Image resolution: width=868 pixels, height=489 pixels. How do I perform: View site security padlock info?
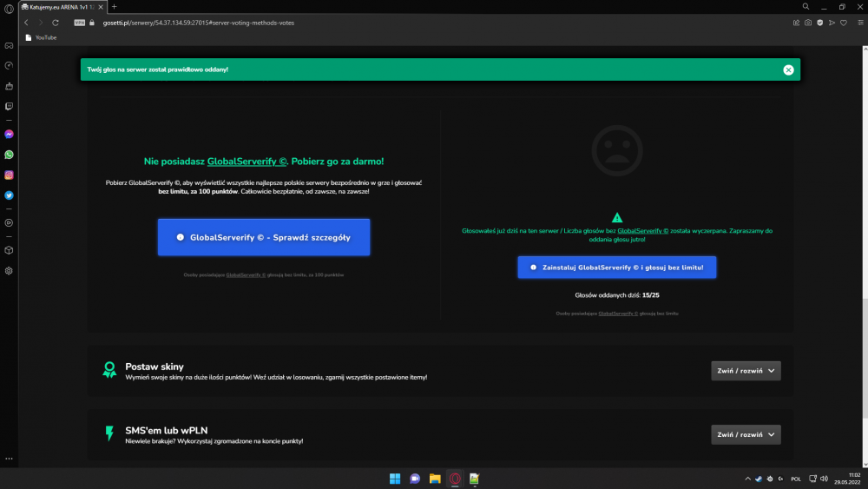[92, 23]
